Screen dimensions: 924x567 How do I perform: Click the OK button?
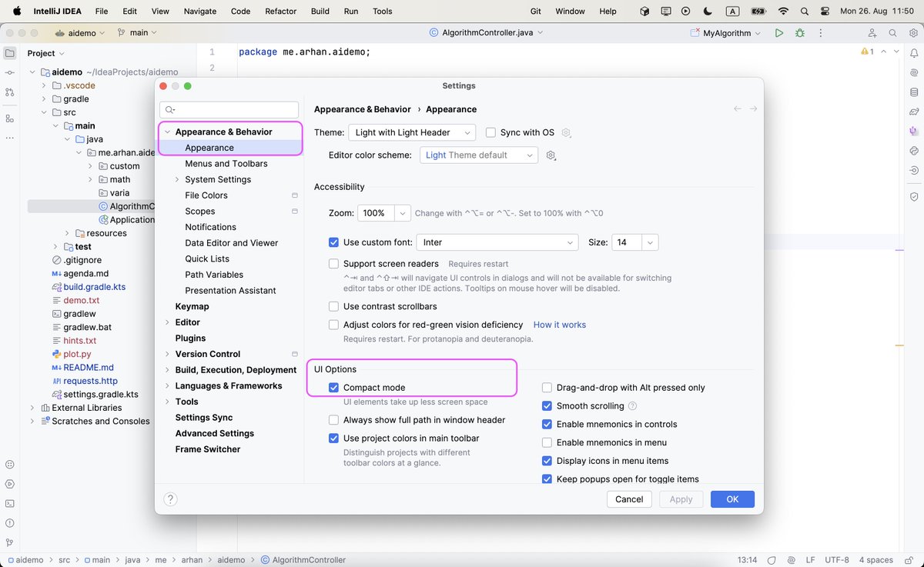pos(732,499)
